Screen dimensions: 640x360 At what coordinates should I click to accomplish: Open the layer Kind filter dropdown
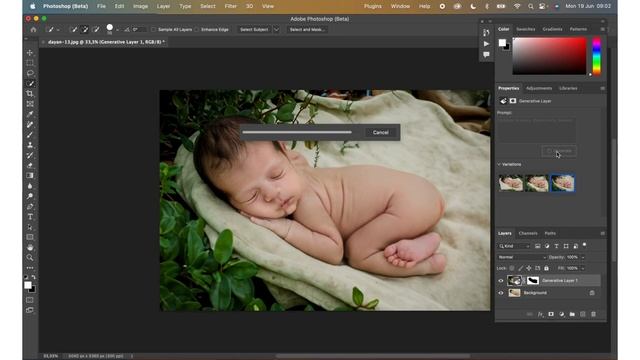[514, 246]
